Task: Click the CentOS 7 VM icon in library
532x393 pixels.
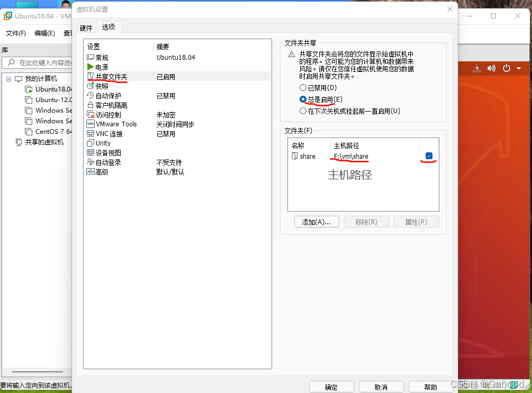Action: point(29,132)
